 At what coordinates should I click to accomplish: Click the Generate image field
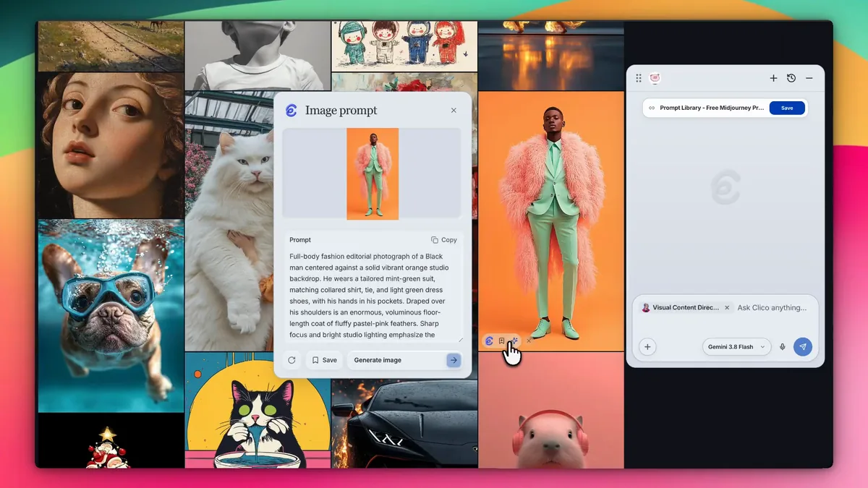(x=404, y=360)
